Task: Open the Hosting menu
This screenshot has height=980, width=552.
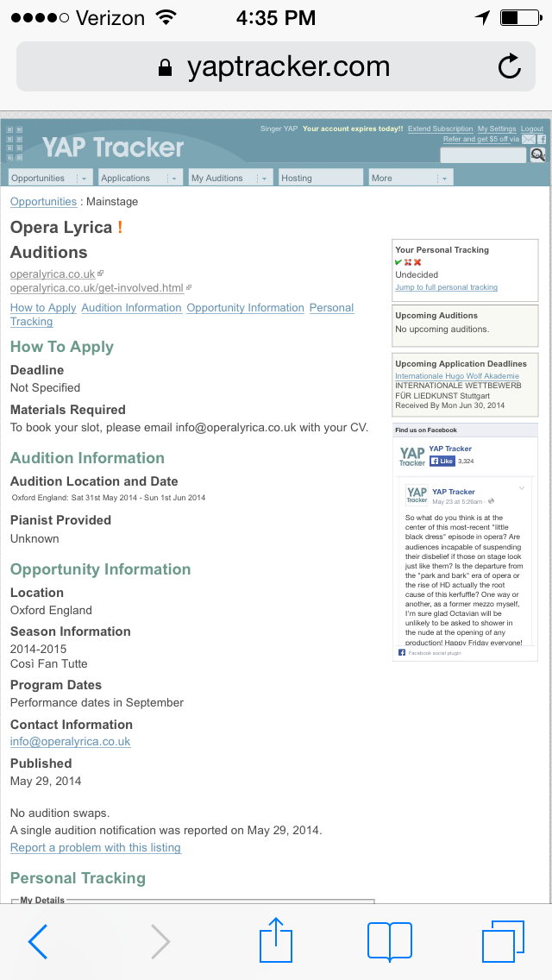Action: [321, 178]
